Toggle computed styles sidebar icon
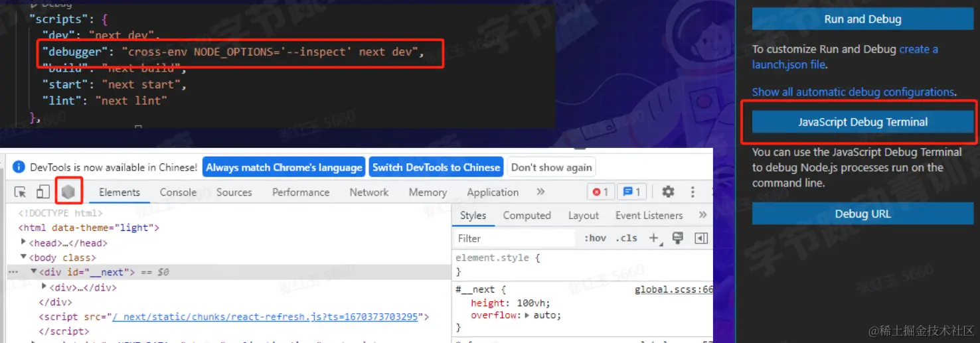 [x=700, y=238]
